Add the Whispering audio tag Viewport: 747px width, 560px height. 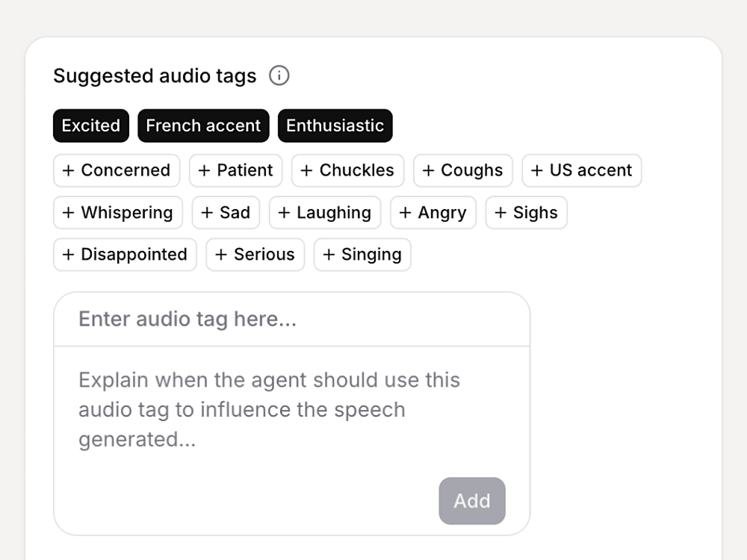click(118, 213)
